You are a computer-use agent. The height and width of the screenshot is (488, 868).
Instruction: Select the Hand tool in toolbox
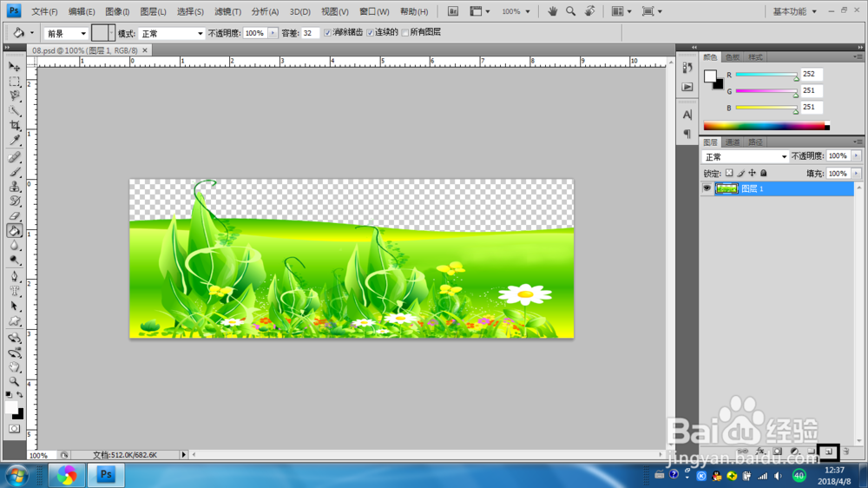point(15,366)
